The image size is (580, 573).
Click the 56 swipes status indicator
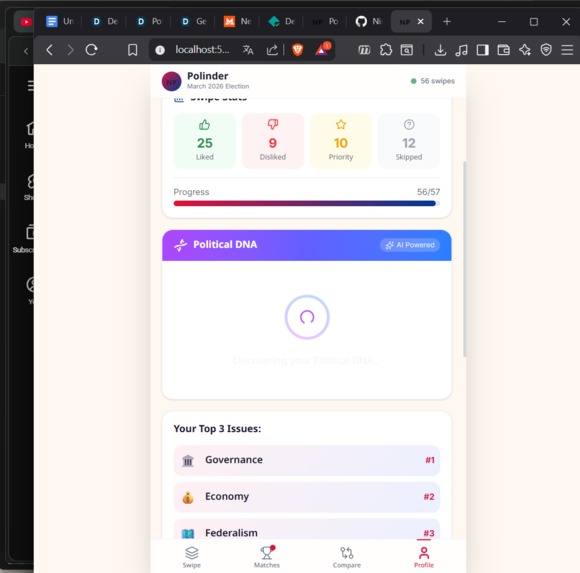[432, 81]
